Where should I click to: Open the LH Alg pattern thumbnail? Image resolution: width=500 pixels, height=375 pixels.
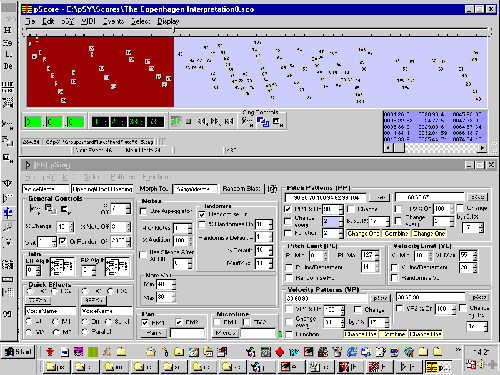point(62,267)
